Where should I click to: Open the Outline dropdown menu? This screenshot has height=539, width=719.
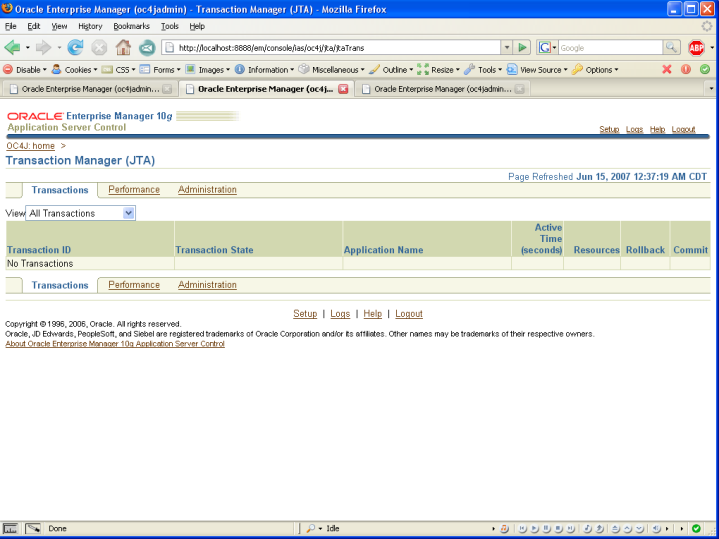coord(391,70)
